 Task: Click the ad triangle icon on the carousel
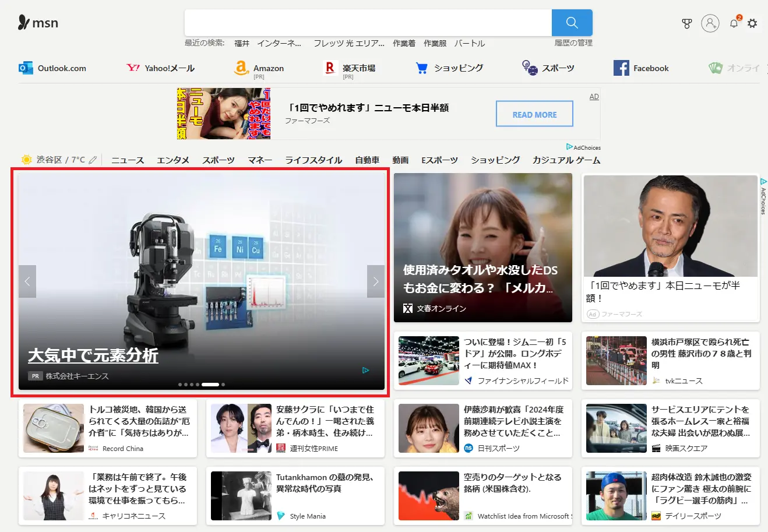click(x=365, y=371)
